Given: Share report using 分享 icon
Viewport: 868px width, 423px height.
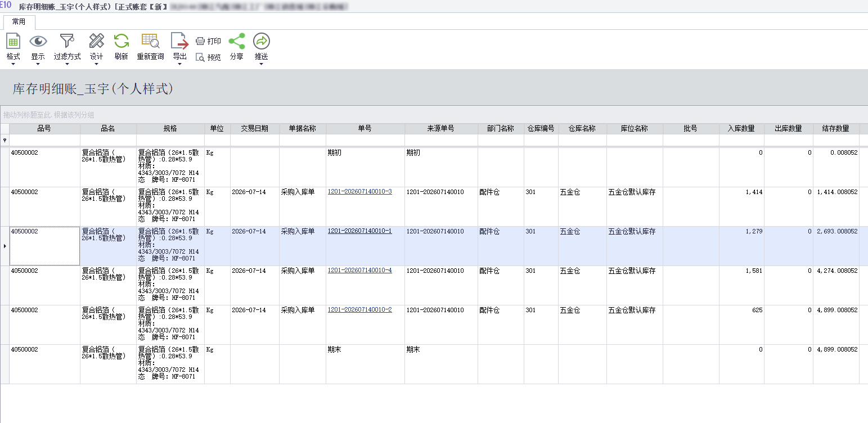Looking at the screenshot, I should 237,41.
